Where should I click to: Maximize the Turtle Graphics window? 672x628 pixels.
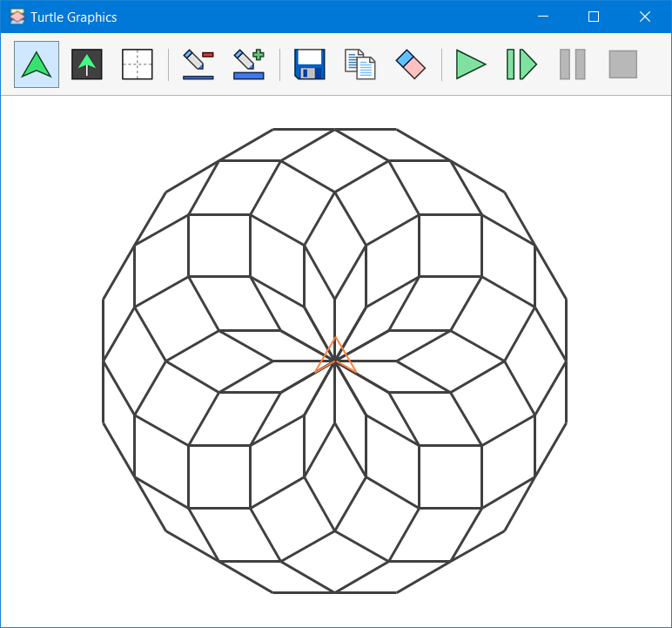tap(594, 17)
